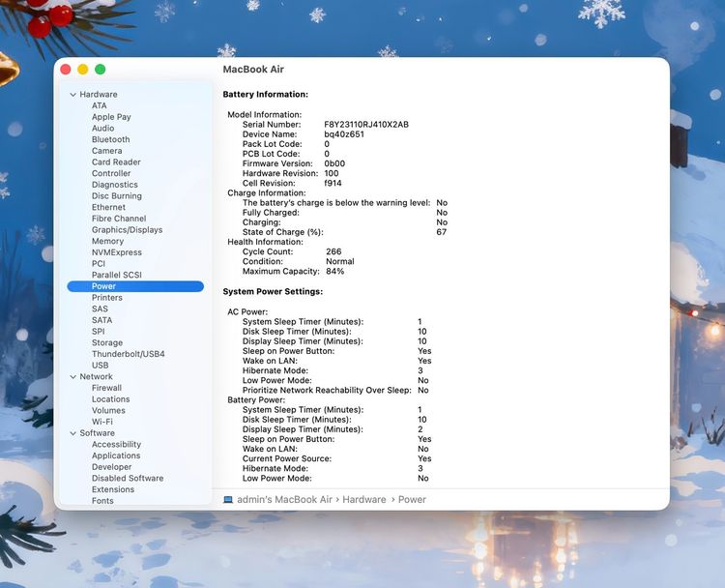725x588 pixels.
Task: Collapse the Network section chevron
Action: click(73, 376)
